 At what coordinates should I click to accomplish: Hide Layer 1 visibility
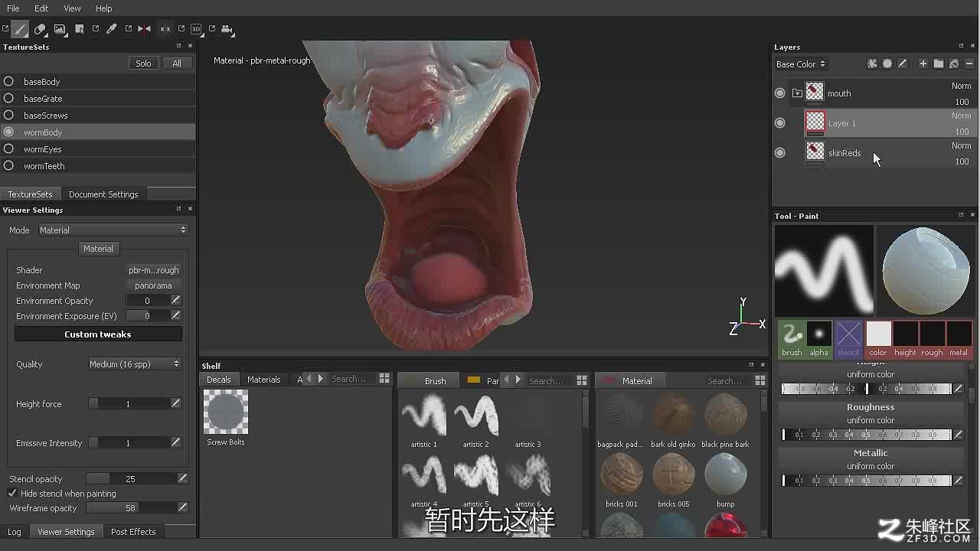pyautogui.click(x=779, y=122)
